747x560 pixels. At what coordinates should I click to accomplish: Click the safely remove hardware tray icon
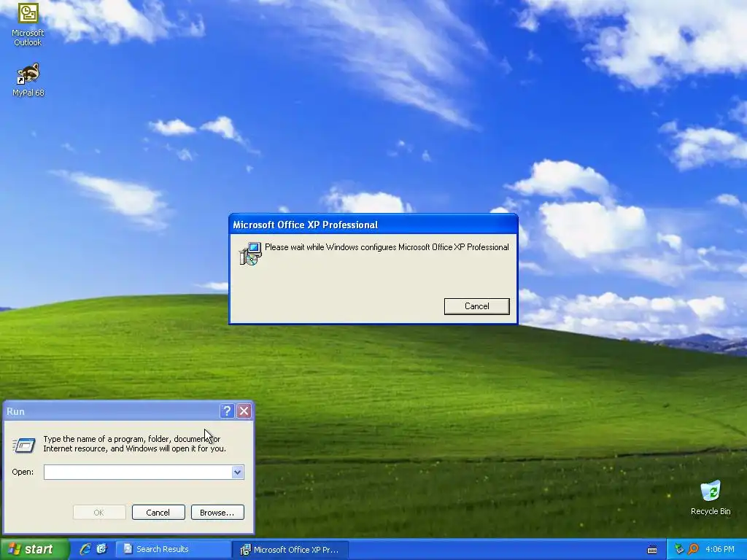(x=679, y=549)
